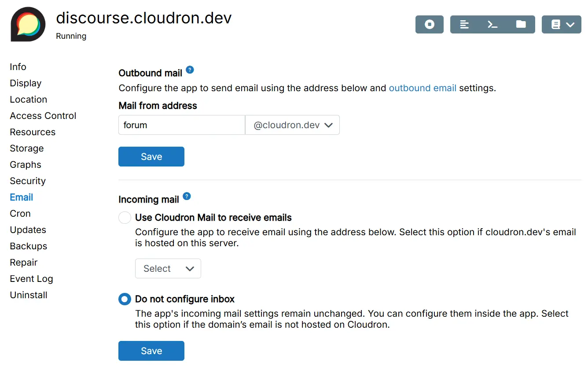Open the outbound email settings link
The height and width of the screenshot is (370, 588).
coord(422,88)
